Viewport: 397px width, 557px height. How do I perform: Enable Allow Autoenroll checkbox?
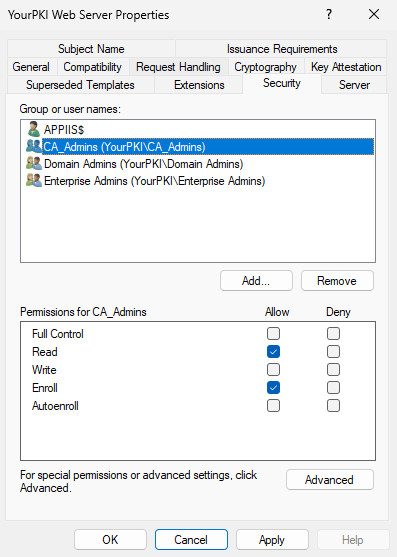pos(273,406)
